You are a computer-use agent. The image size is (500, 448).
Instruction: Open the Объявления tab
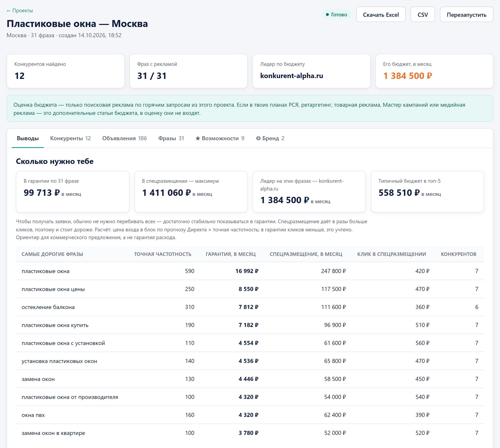[124, 138]
